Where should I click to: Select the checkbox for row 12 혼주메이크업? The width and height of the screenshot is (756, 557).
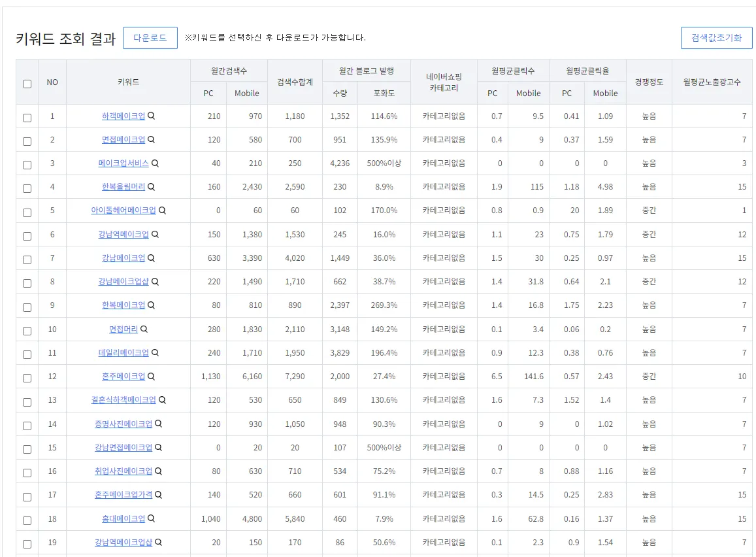tap(27, 378)
